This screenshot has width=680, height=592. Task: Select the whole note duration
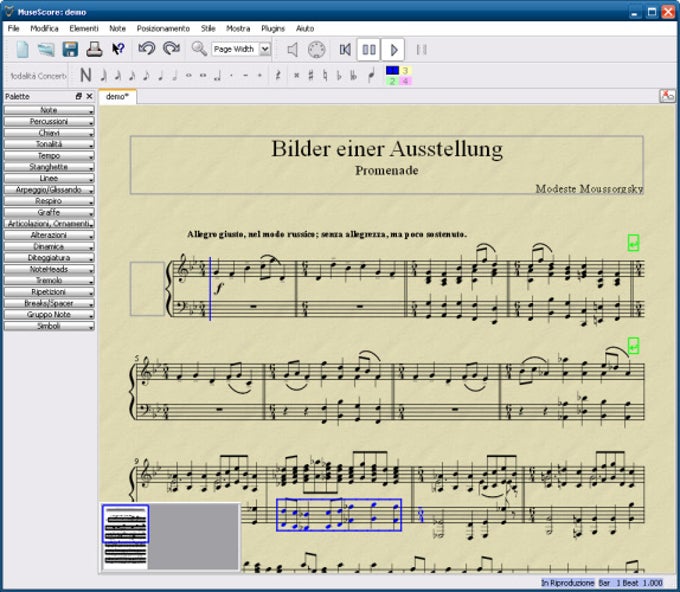pos(189,75)
